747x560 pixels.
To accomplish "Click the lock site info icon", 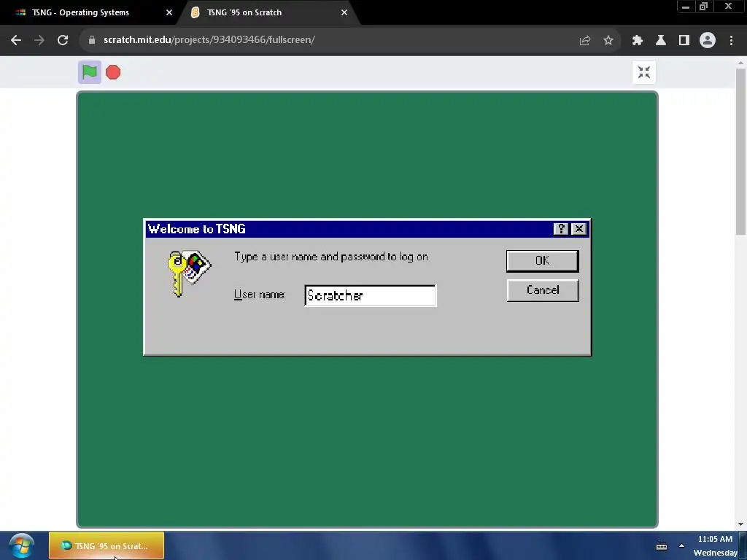I will (92, 40).
